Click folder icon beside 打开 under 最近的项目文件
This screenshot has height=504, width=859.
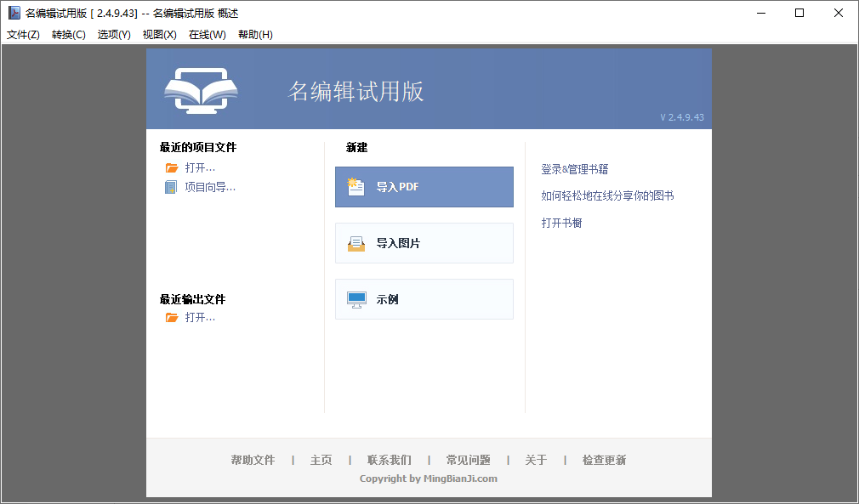[172, 167]
